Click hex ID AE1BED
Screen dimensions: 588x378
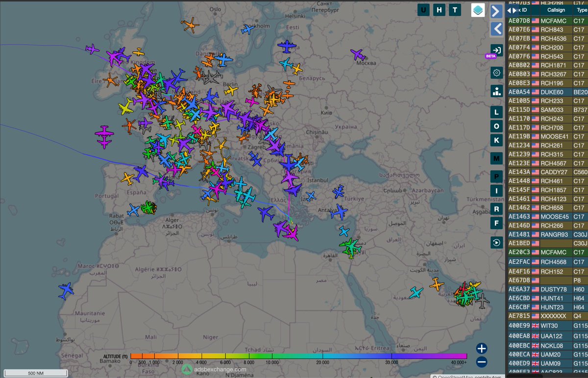[x=519, y=244]
